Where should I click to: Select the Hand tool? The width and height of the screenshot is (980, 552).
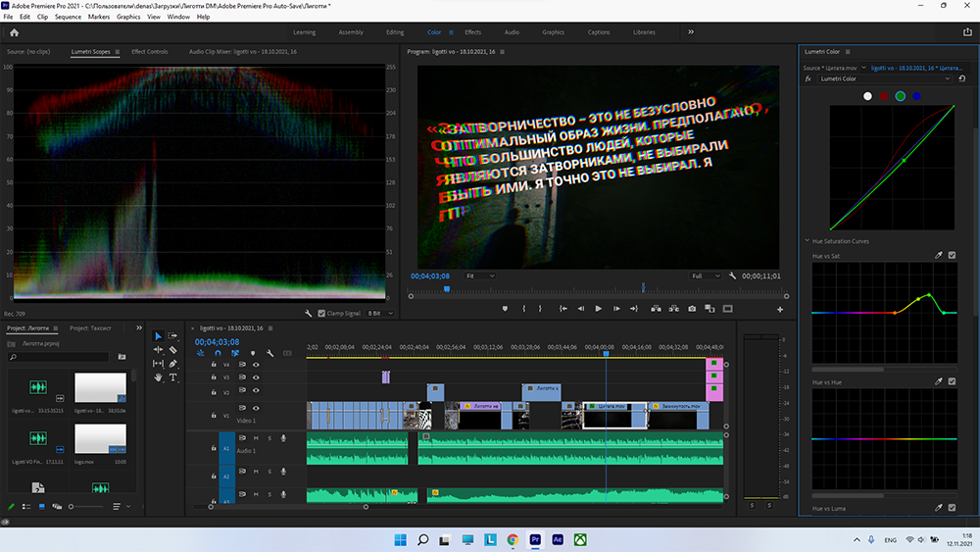click(x=159, y=376)
